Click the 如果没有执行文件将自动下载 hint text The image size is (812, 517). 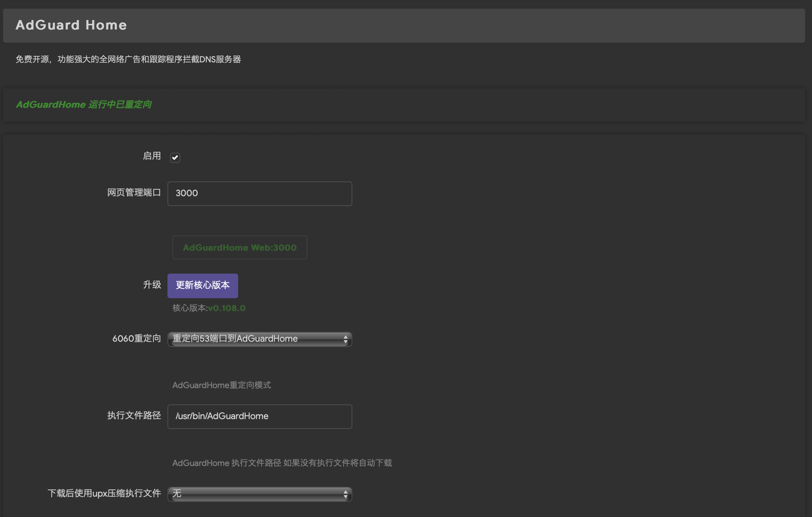[x=338, y=463]
